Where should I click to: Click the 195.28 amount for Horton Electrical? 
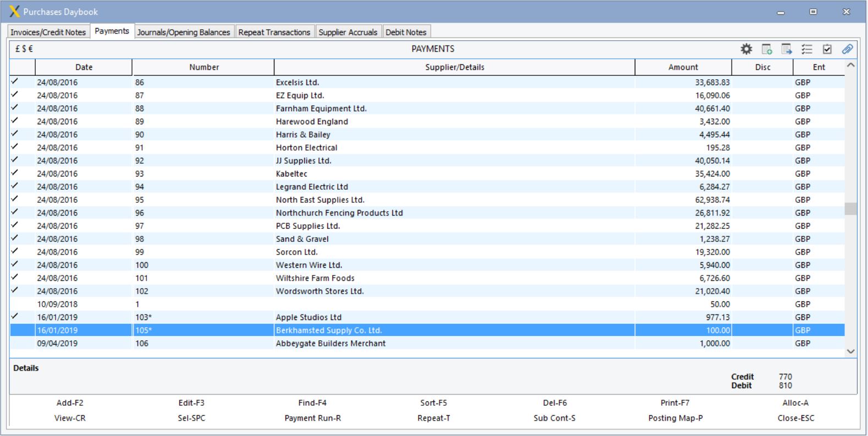tap(718, 147)
